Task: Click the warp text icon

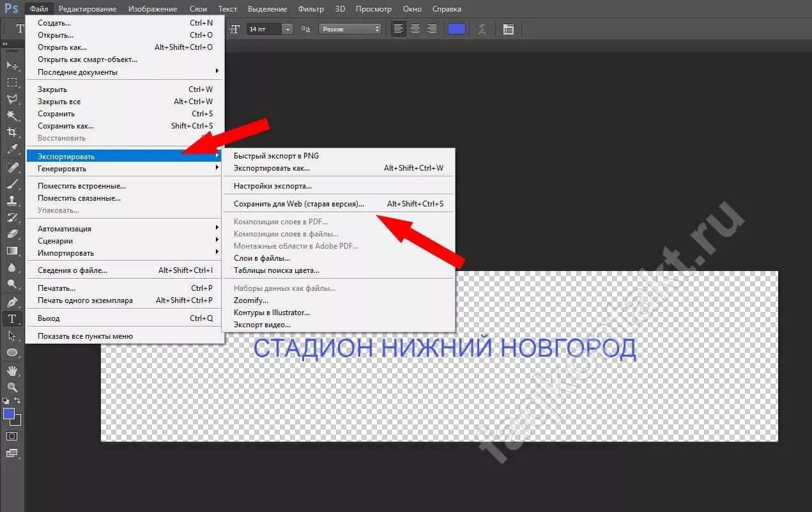Action: (482, 29)
